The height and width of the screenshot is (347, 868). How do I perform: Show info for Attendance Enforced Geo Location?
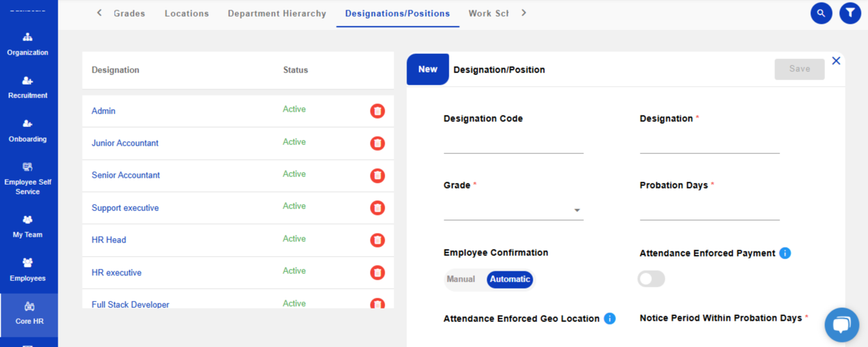coord(610,319)
